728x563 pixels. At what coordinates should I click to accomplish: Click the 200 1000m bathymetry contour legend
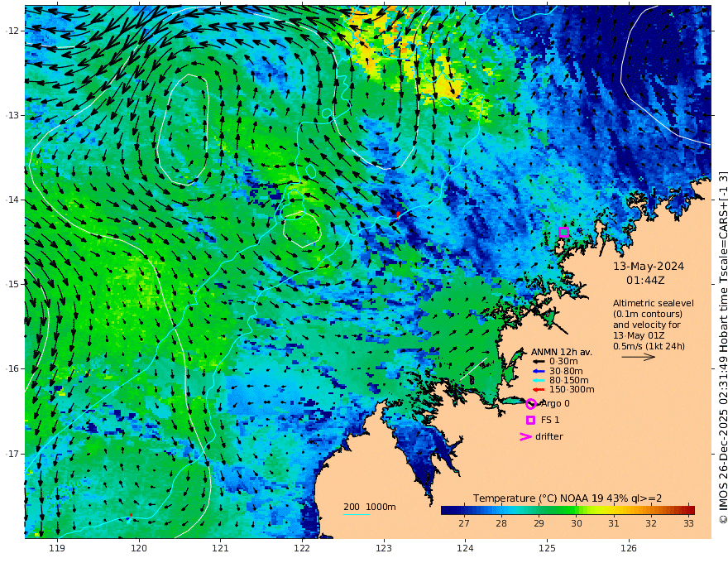370,507
